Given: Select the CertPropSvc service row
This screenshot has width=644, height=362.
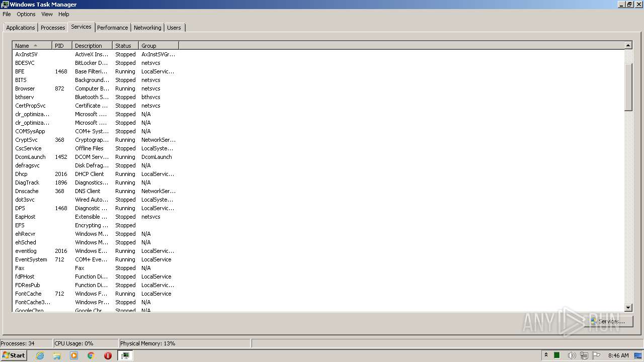Looking at the screenshot, I should 96,106.
